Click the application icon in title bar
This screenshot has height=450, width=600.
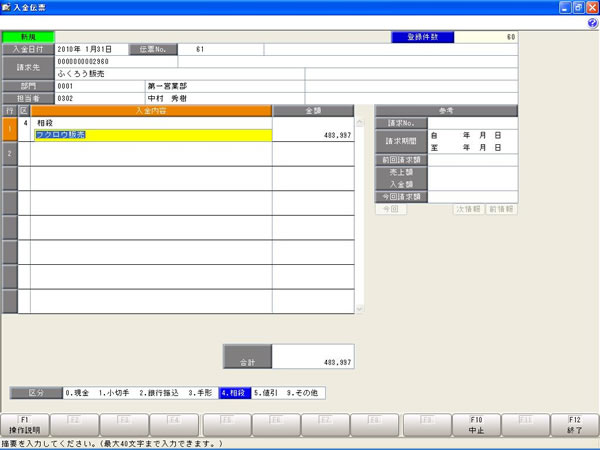pos(6,7)
